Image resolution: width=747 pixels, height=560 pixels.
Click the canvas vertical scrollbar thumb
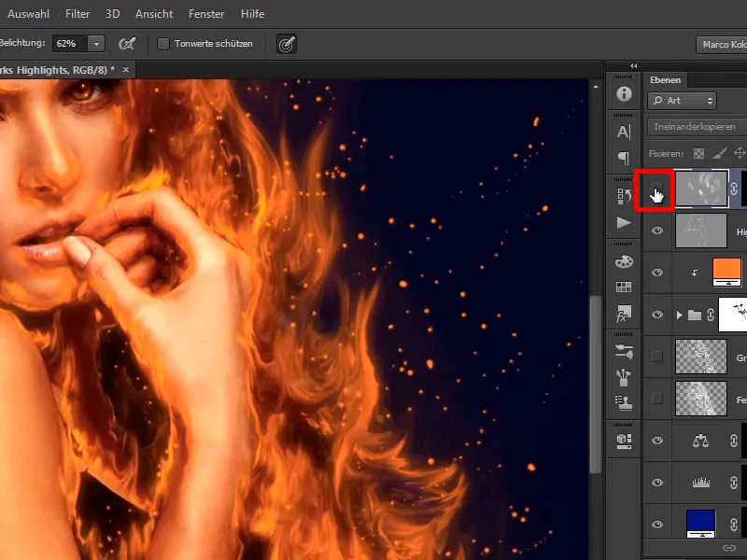[595, 385]
